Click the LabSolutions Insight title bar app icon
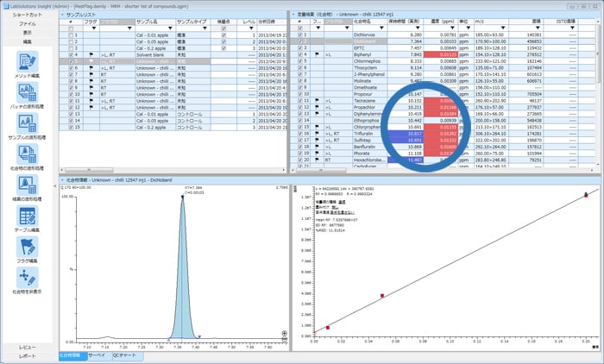 (5, 7)
